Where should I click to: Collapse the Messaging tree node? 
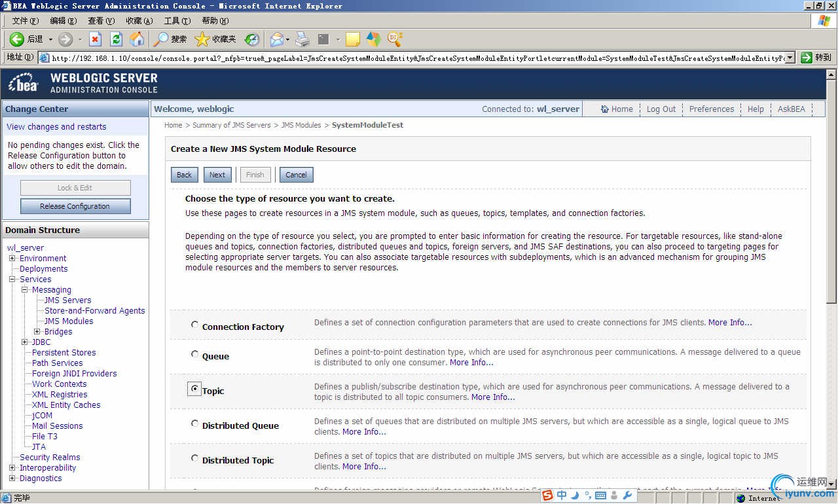25,290
